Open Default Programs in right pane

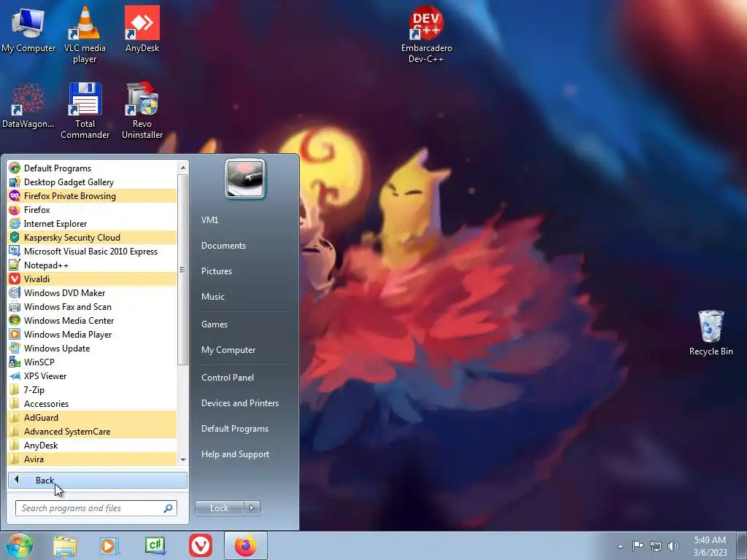(x=234, y=429)
